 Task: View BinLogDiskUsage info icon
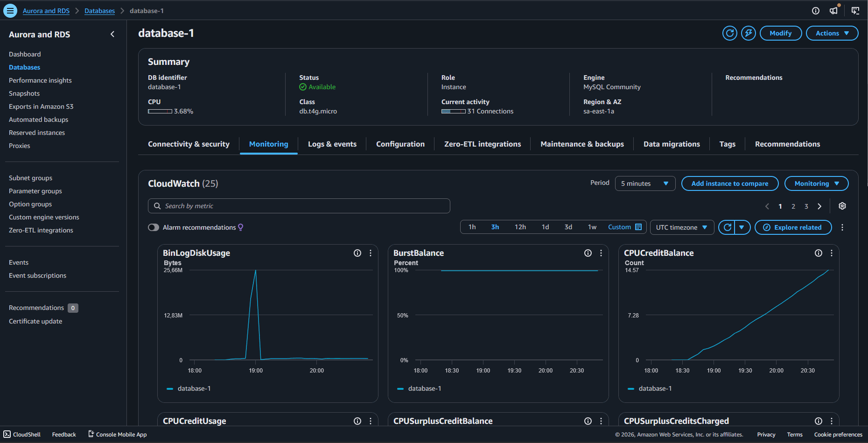coord(357,253)
